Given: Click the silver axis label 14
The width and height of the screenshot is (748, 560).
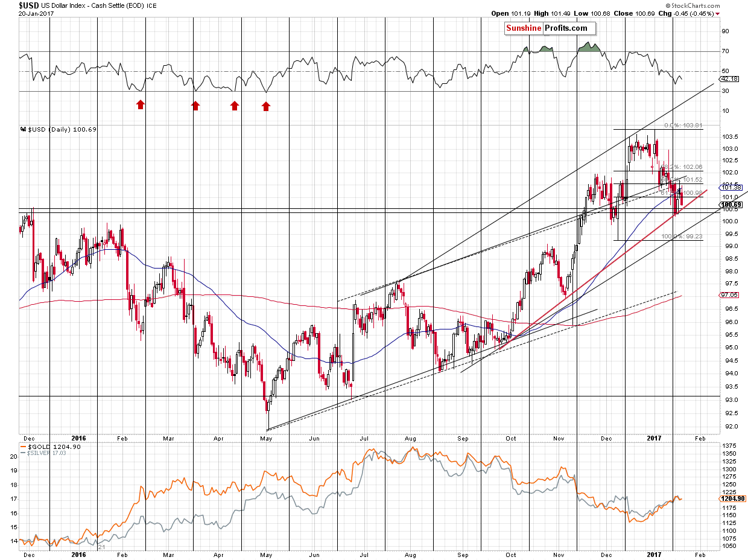Looking at the screenshot, I should (13, 541).
